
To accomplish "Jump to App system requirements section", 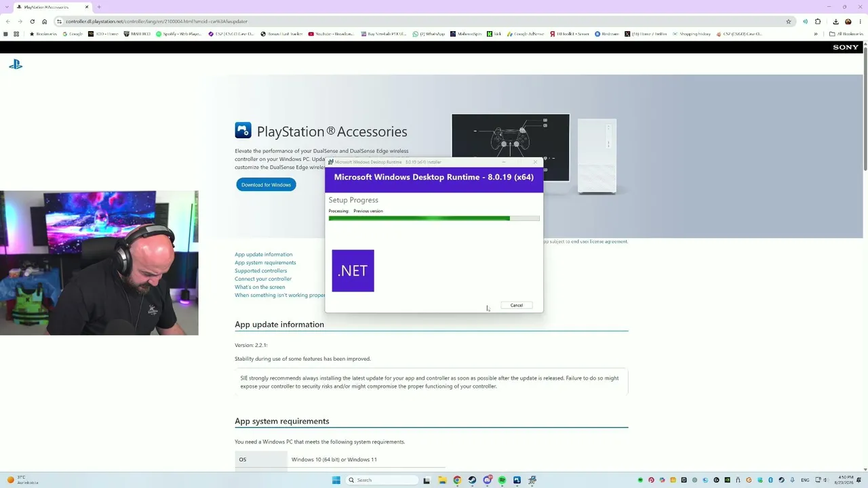I will pyautogui.click(x=265, y=262).
